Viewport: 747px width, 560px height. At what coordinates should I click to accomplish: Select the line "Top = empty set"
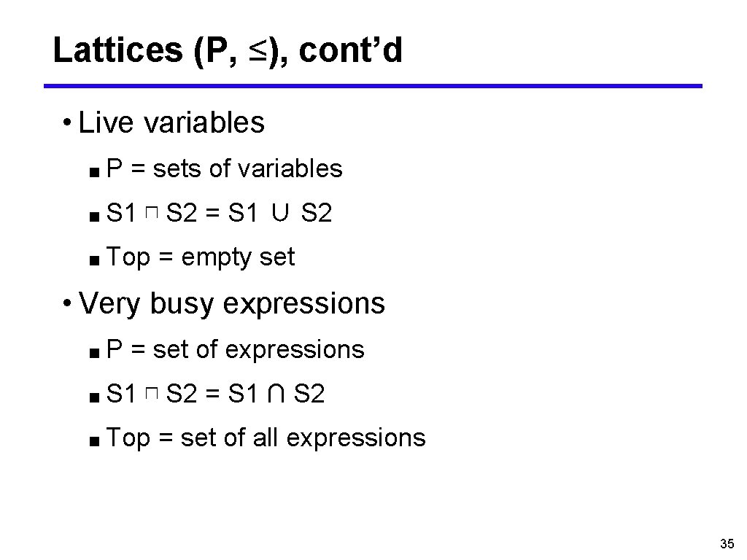point(201,257)
